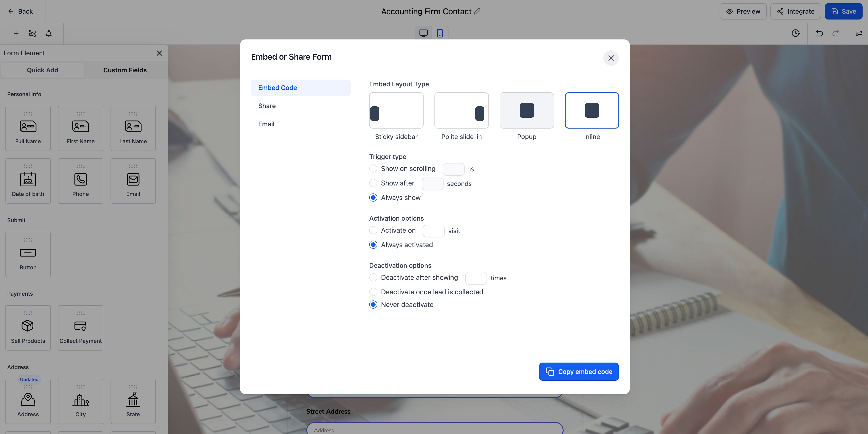Open the Share tab in dialog
This screenshot has height=434, width=868.
tap(267, 106)
